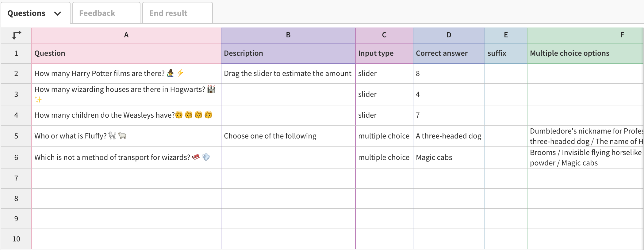
Task: Select the Weasleys children question cell
Action: point(126,115)
